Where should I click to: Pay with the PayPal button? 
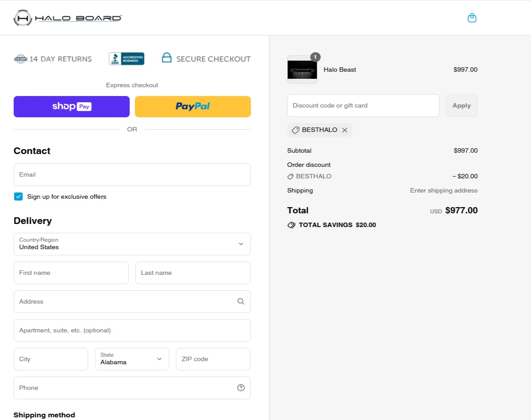(x=193, y=107)
